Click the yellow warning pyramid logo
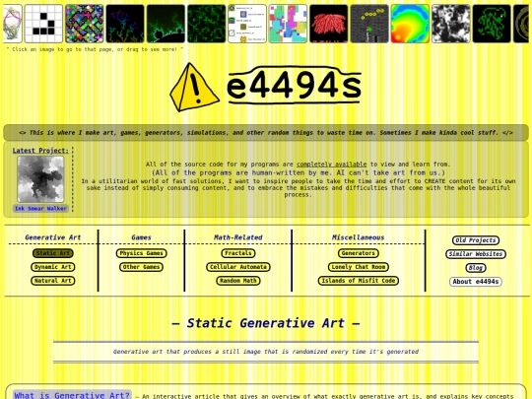Screen dimensions: 532x399 [x=194, y=88]
